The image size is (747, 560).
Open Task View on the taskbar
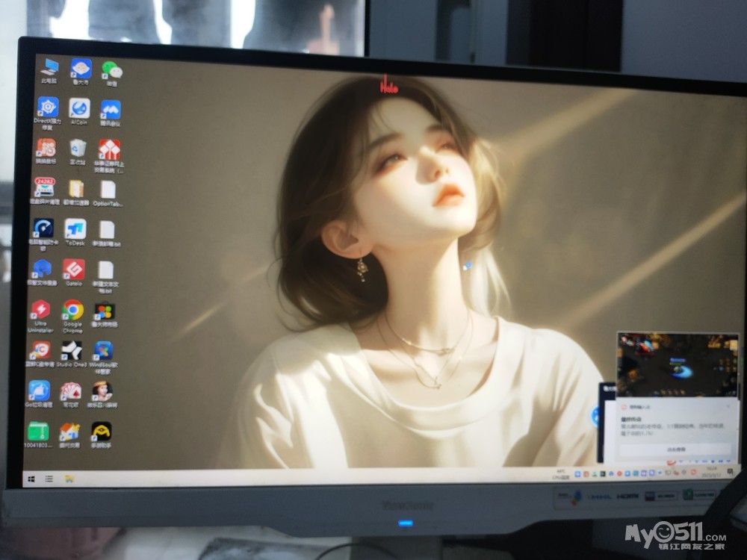(49, 478)
